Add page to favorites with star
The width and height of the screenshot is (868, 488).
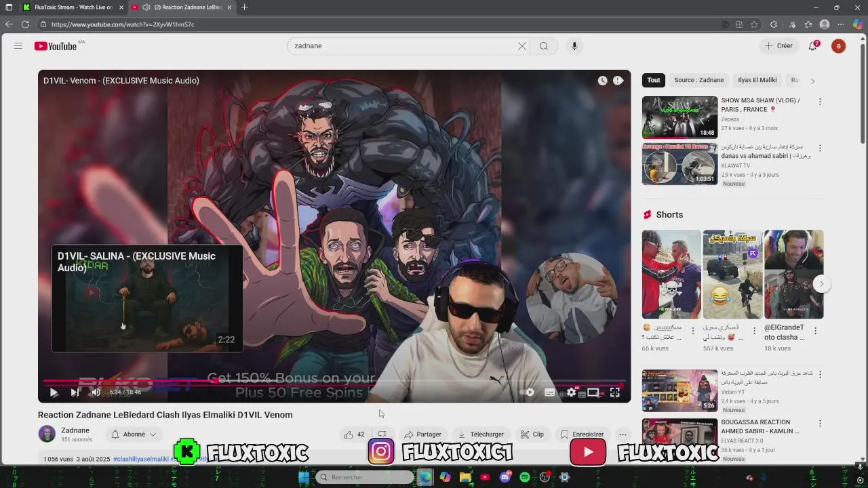tap(754, 24)
